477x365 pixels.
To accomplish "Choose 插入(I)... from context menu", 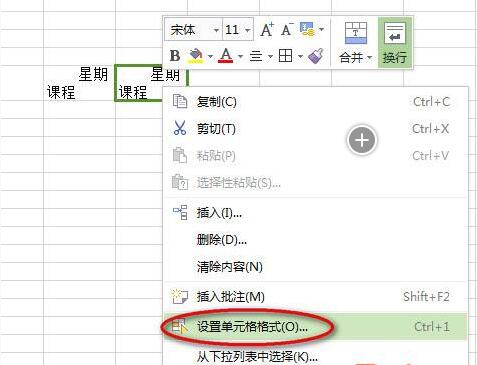I will pyautogui.click(x=316, y=213).
